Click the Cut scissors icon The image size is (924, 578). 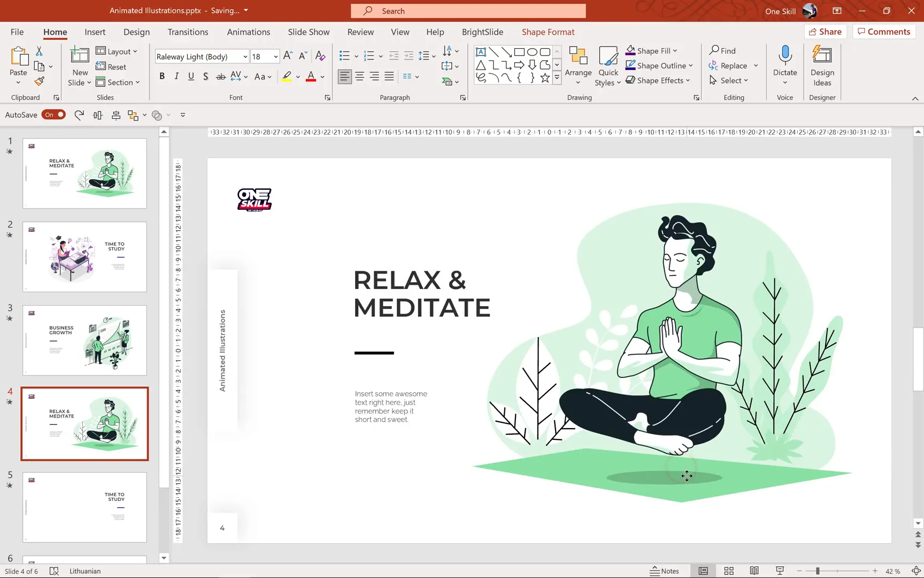[39, 51]
